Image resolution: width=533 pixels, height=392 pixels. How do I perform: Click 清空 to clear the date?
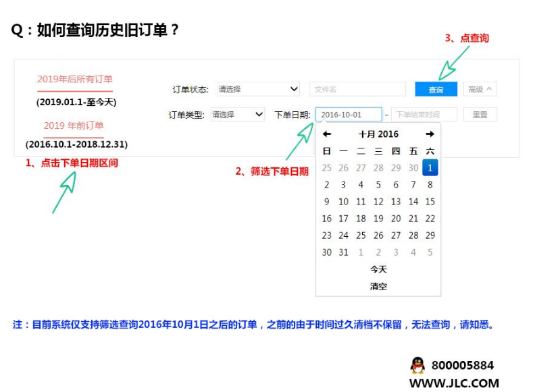tap(378, 286)
